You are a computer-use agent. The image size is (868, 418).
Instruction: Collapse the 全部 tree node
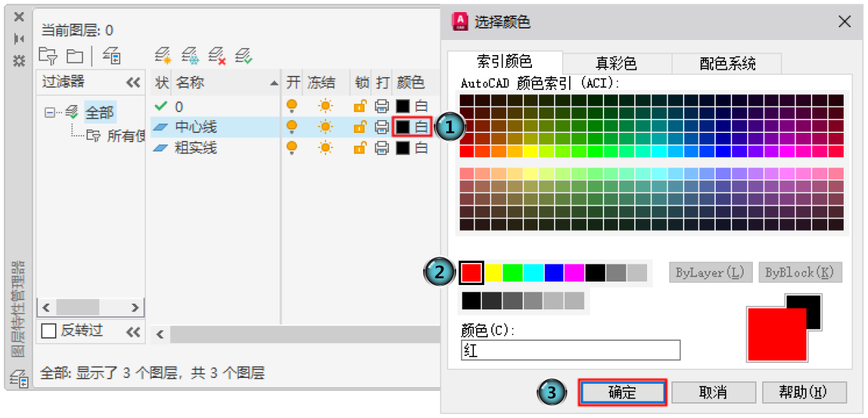(x=49, y=112)
